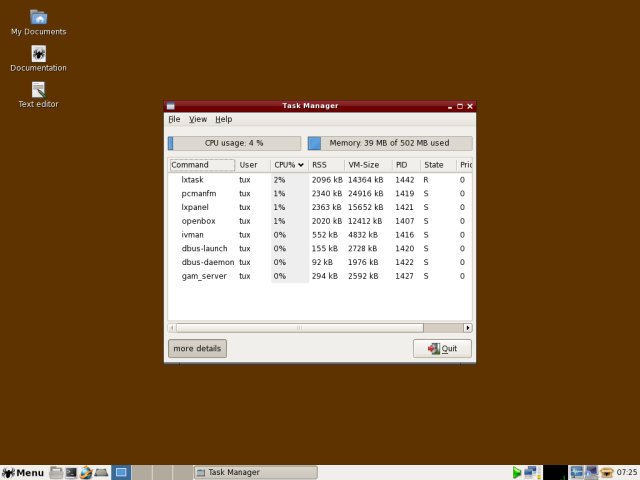640x480 pixels.
Task: Click the VM-Size value 15652 kB
Action: point(366,207)
